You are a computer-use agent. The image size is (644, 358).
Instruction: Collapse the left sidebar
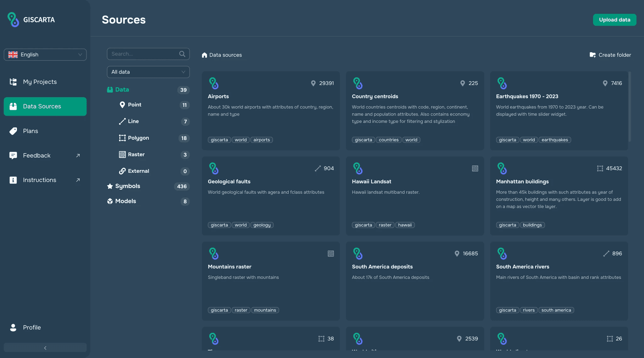[45, 348]
